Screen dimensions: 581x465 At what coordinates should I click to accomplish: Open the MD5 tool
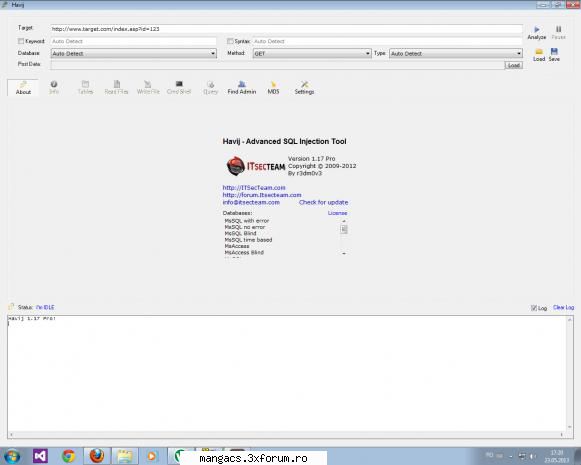[273, 88]
